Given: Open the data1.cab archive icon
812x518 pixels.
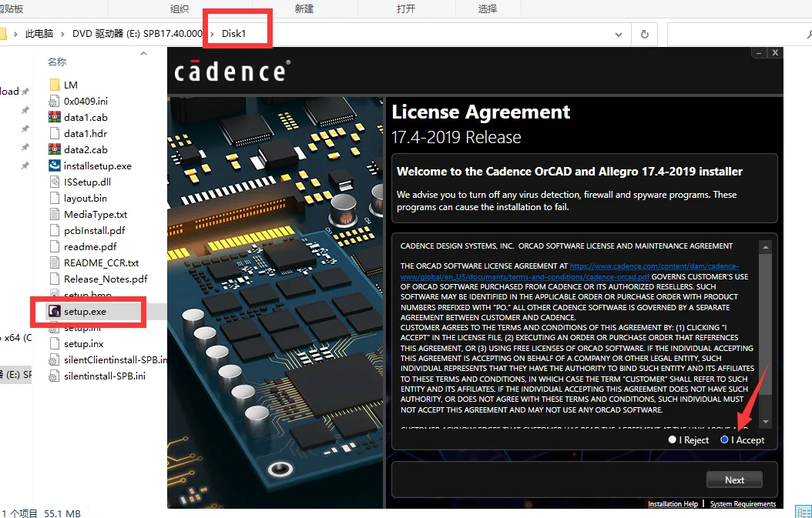Looking at the screenshot, I should (x=55, y=117).
